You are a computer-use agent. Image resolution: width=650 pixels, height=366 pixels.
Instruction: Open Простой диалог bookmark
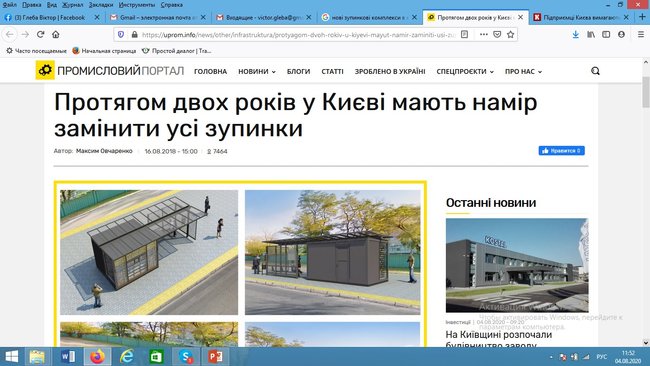[177, 51]
